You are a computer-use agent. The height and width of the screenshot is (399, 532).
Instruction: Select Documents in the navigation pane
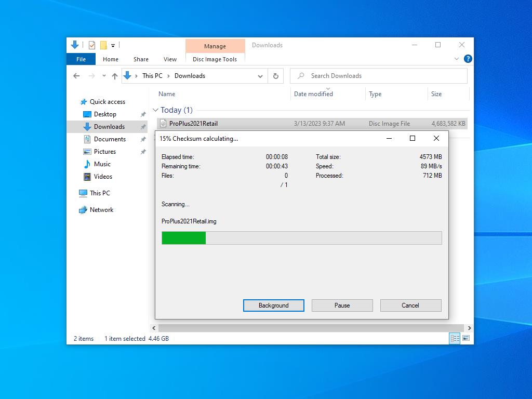click(x=110, y=139)
